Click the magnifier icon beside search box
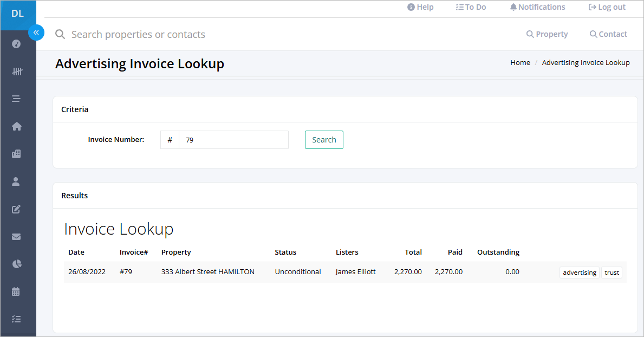 pos(60,34)
